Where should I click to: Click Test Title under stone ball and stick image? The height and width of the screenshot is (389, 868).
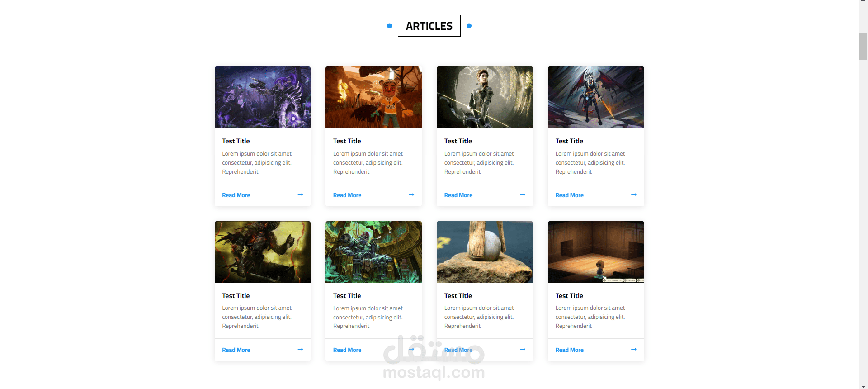click(x=458, y=296)
